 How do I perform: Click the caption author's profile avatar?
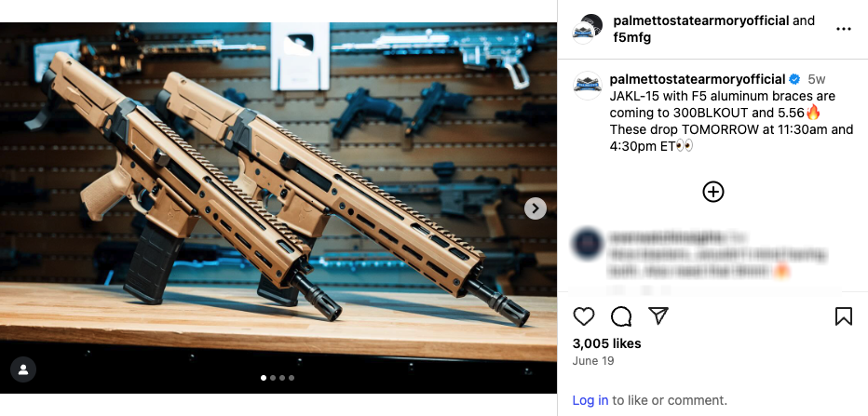pyautogui.click(x=588, y=86)
